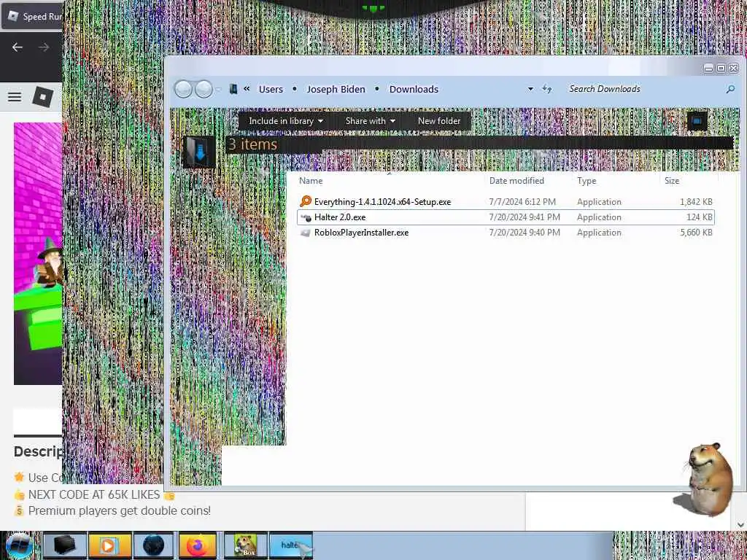Open the Share with menu

pos(370,121)
